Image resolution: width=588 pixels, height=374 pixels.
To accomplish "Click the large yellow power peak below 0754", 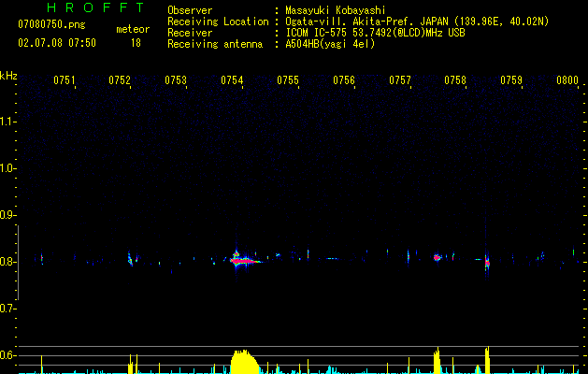I will [x=245, y=362].
